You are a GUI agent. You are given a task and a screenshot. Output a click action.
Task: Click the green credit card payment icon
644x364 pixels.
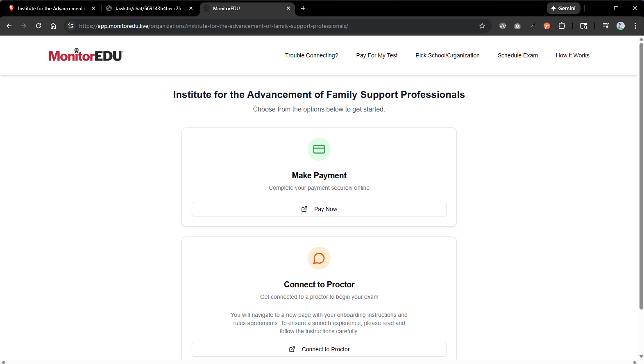tap(319, 149)
